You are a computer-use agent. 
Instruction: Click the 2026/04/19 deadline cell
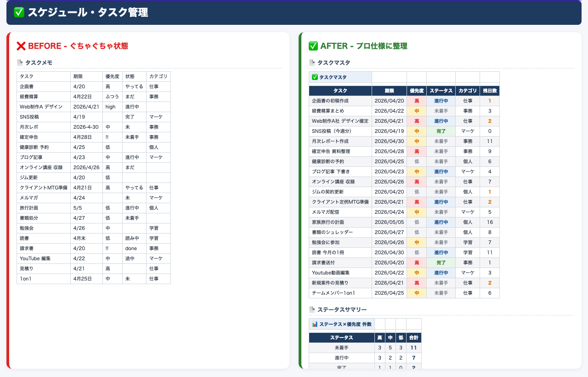tap(390, 131)
